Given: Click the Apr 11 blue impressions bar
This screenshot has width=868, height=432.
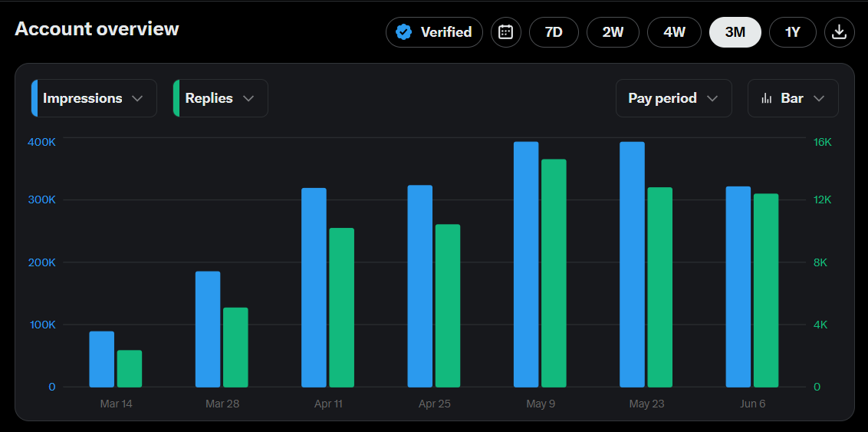Looking at the screenshot, I should 314,288.
